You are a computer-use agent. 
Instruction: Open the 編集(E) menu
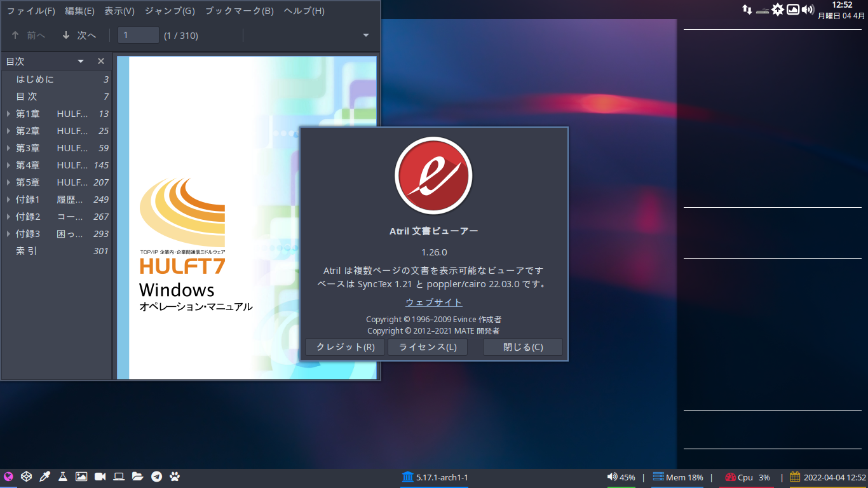pos(79,11)
